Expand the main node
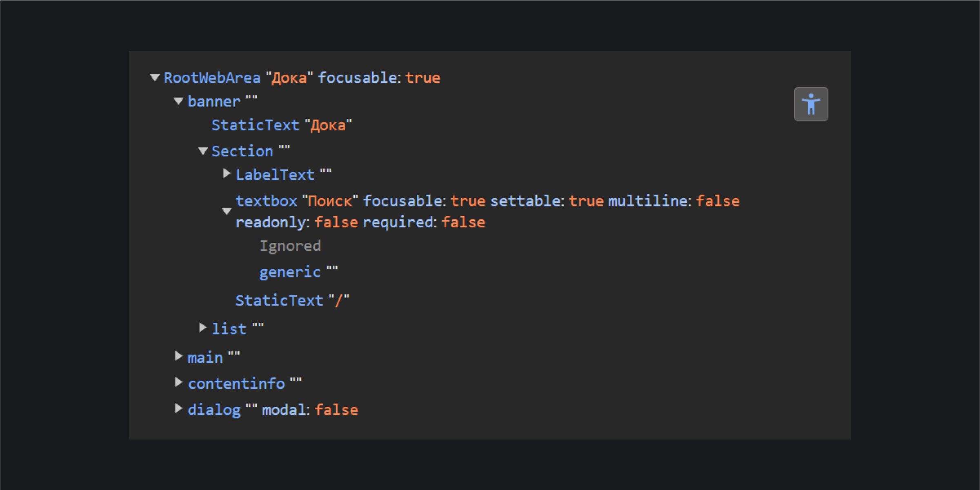The image size is (980, 490). click(x=178, y=357)
